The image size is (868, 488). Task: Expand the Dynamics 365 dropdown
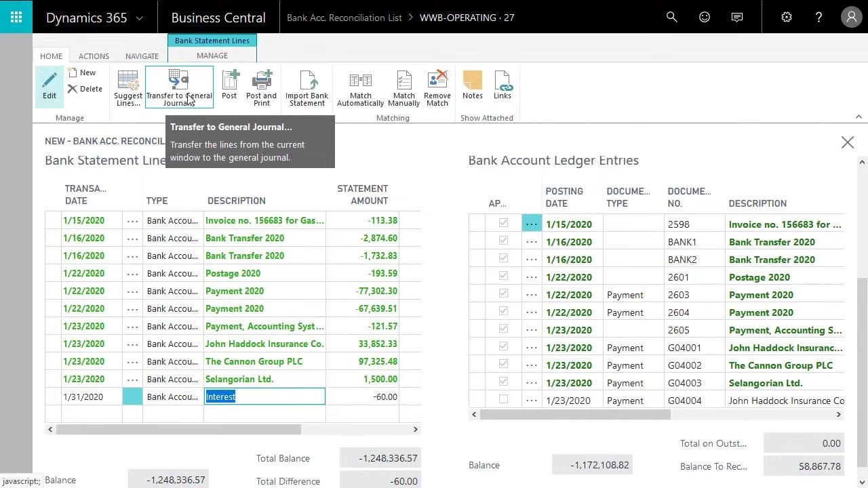pyautogui.click(x=140, y=18)
